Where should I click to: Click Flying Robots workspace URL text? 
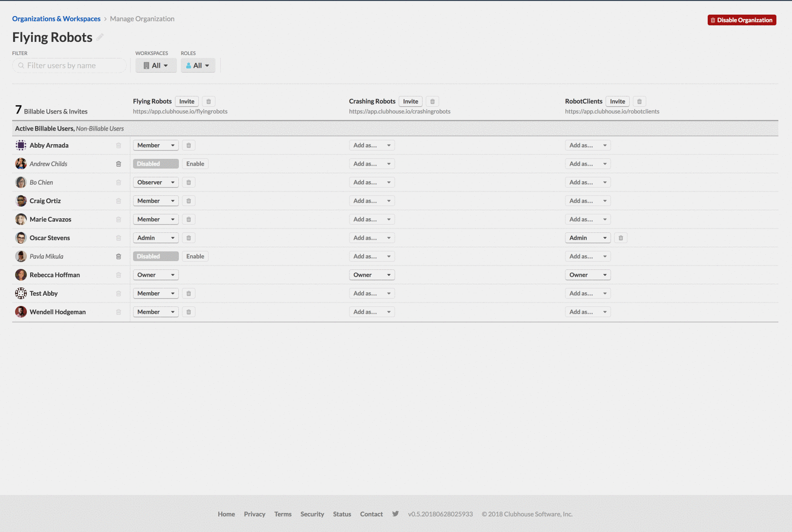pos(180,112)
